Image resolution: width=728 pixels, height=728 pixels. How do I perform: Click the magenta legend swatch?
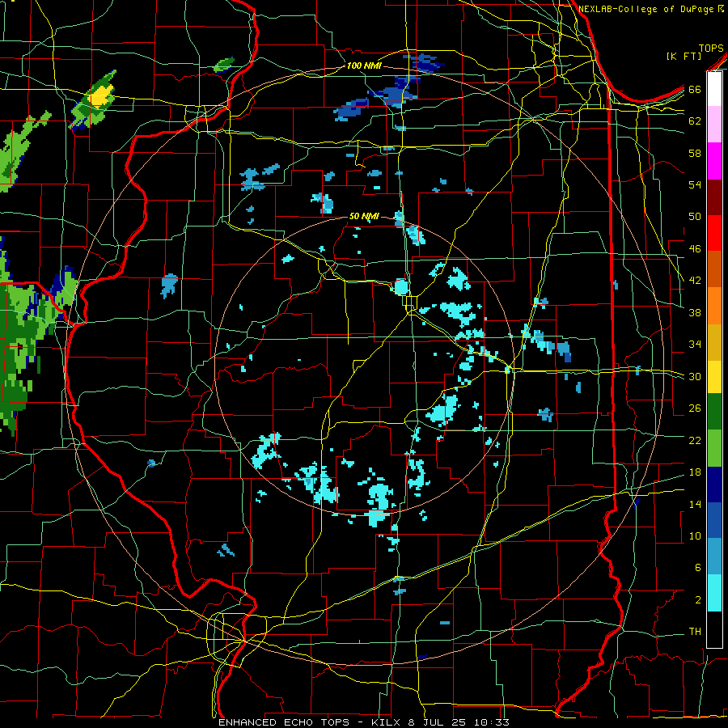pos(714,161)
